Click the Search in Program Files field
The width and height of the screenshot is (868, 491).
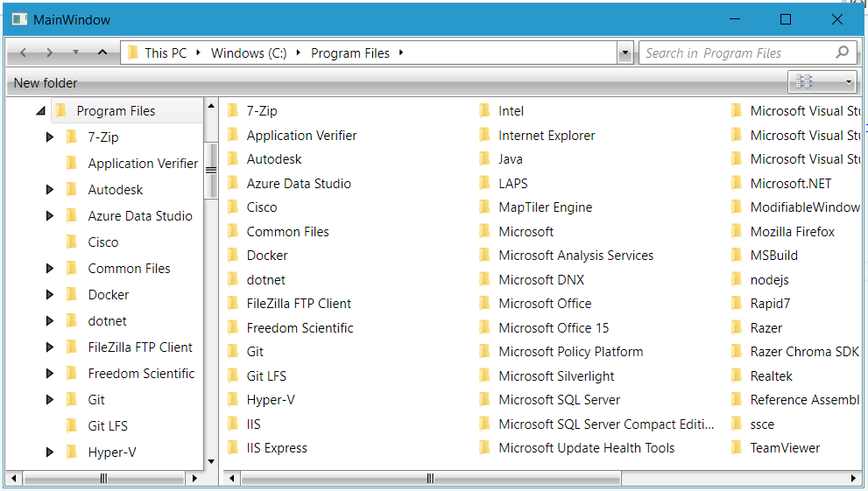737,53
